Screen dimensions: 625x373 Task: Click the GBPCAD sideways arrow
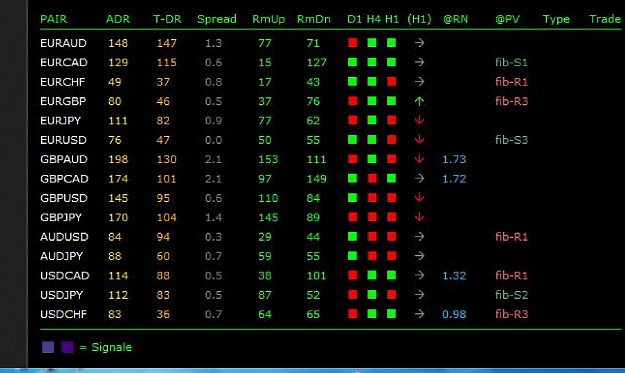[419, 178]
